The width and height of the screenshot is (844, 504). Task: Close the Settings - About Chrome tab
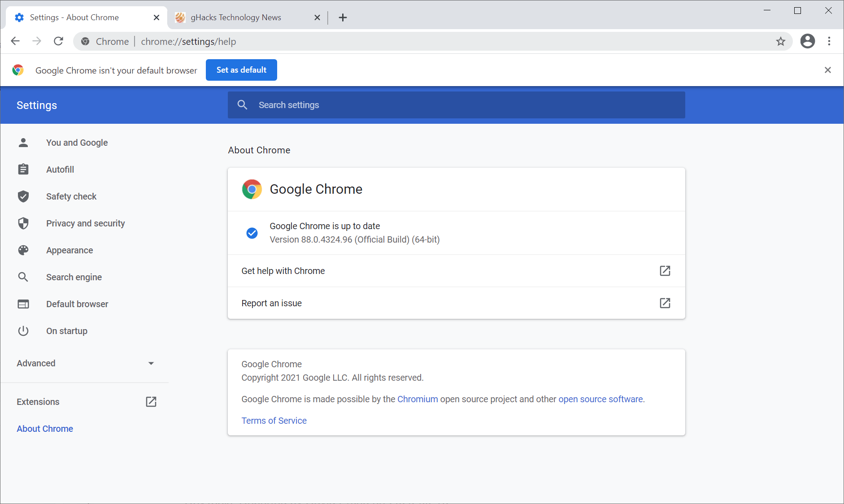(x=157, y=17)
